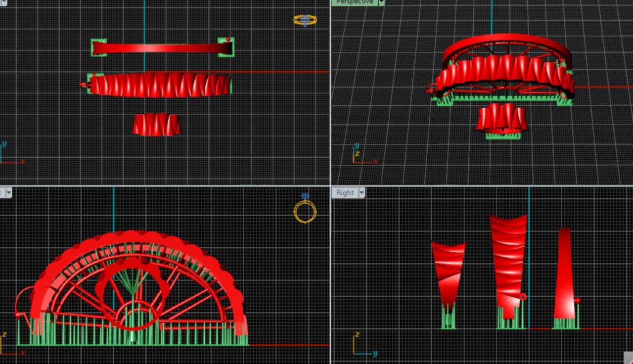
Task: Select the Right viewport title label
Action: (345, 193)
